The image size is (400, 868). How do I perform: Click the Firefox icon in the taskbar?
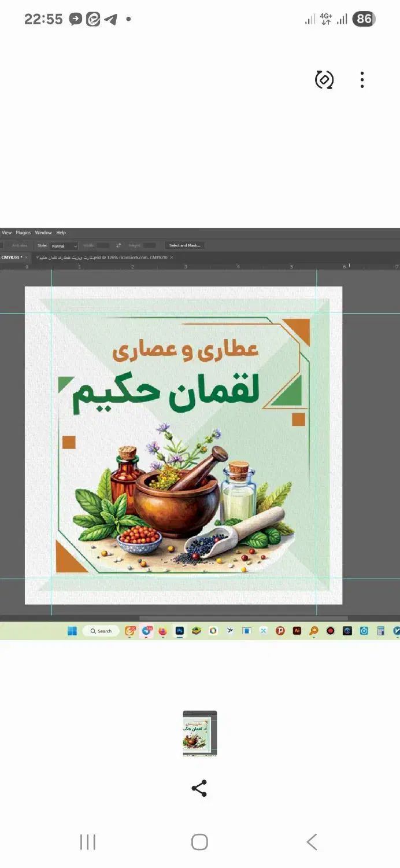click(163, 631)
